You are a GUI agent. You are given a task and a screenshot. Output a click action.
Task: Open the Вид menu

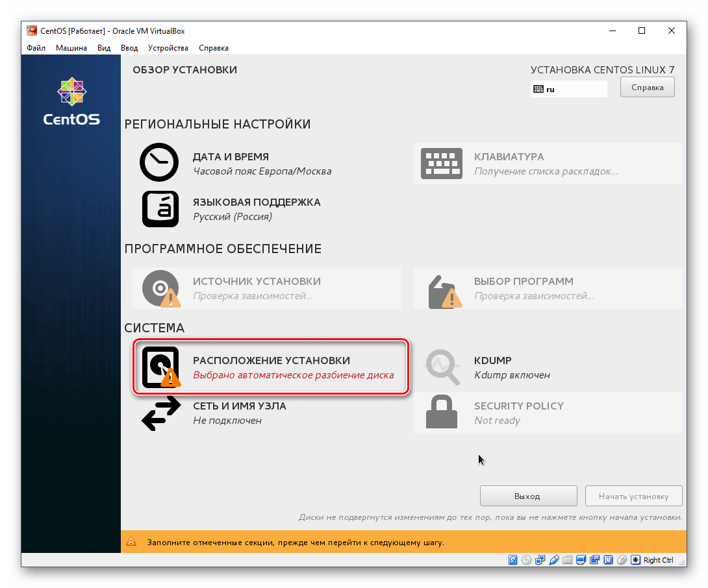[x=104, y=47]
